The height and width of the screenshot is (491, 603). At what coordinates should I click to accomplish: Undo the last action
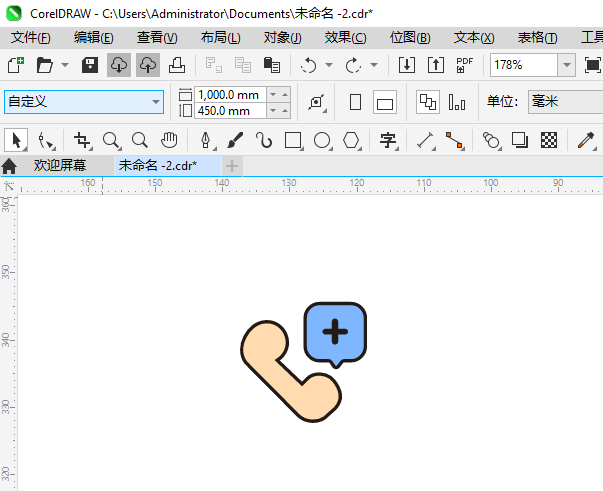pos(308,65)
